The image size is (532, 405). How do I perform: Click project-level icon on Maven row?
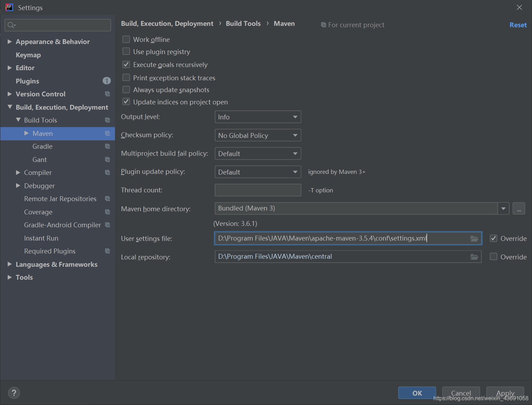click(x=107, y=133)
